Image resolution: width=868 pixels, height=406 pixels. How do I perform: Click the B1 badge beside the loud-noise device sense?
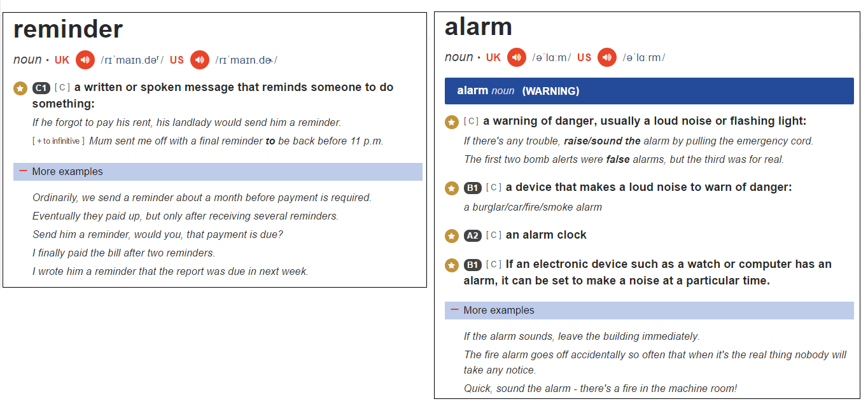click(471, 187)
